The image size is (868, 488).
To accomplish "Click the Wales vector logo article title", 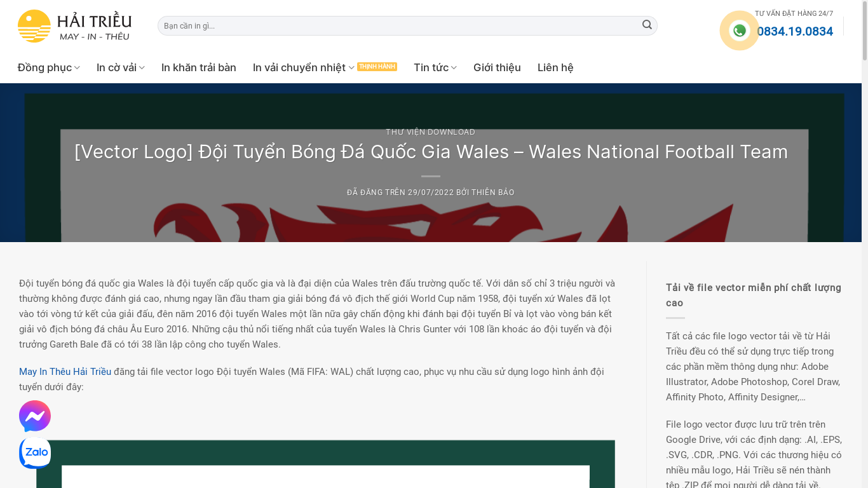I will click(x=431, y=152).
